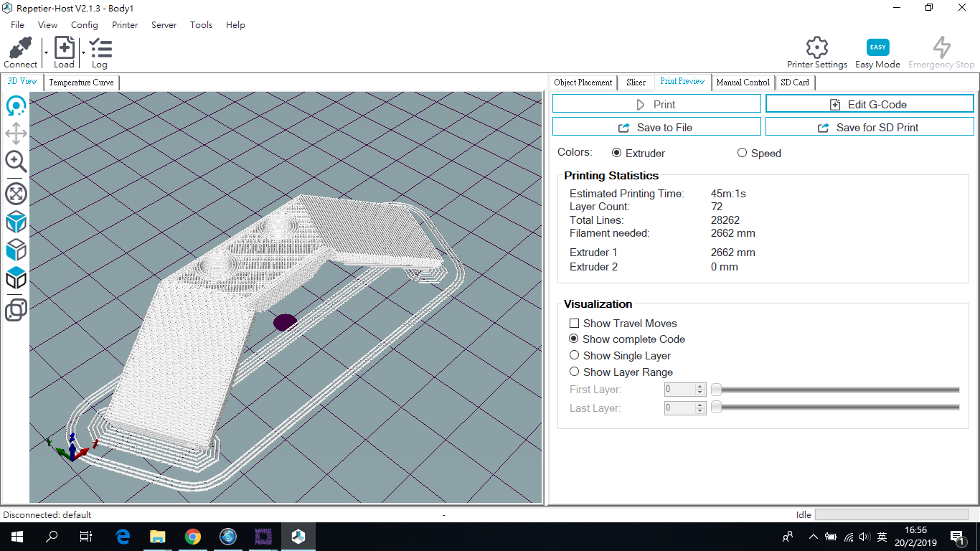Show hidden system tray icons
This screenshot has height=551, width=980.
click(x=813, y=537)
